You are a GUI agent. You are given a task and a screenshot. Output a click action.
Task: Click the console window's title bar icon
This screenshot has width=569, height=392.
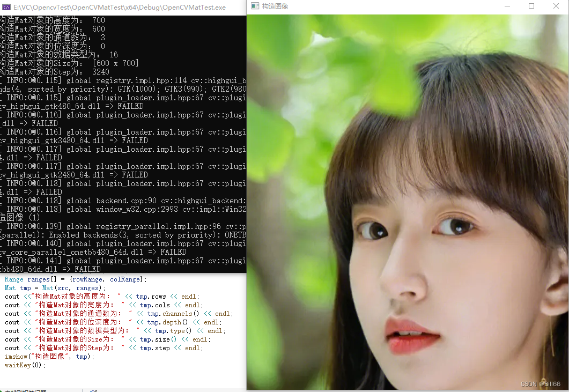[x=6, y=7]
